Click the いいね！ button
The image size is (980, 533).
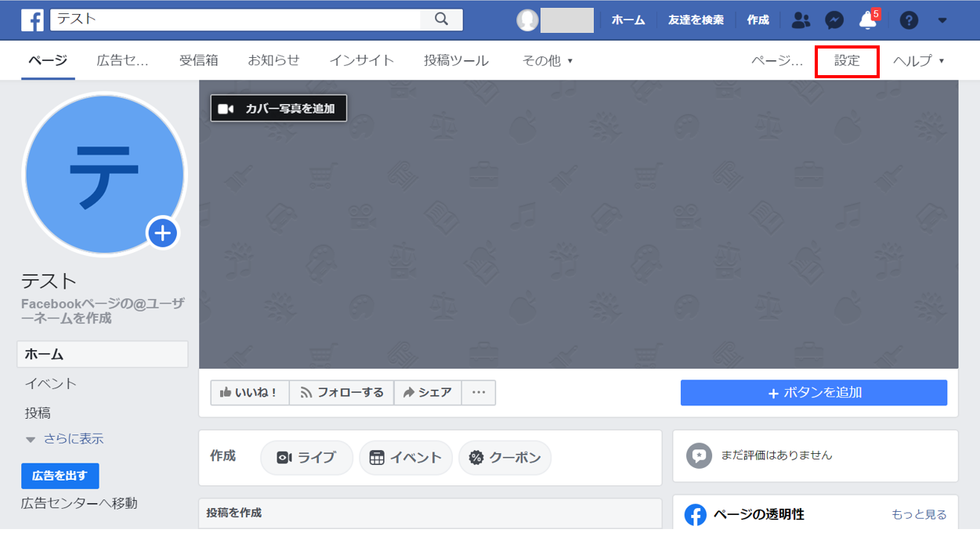click(x=250, y=393)
